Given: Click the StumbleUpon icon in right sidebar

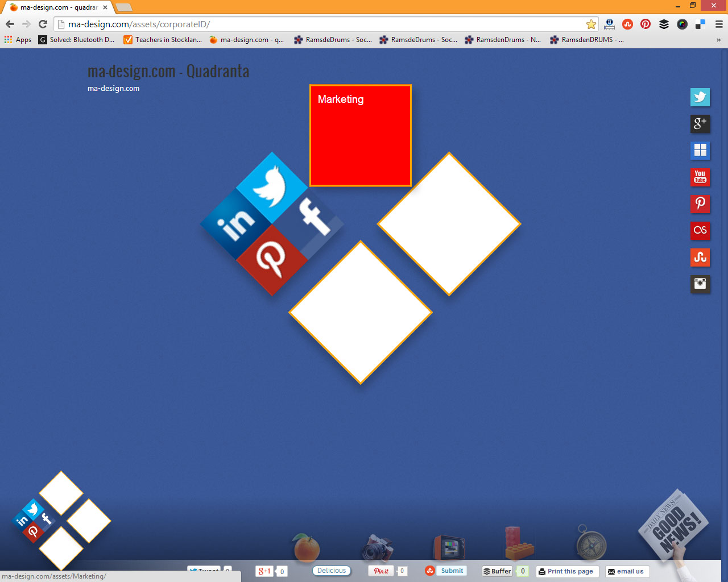Looking at the screenshot, I should point(700,257).
